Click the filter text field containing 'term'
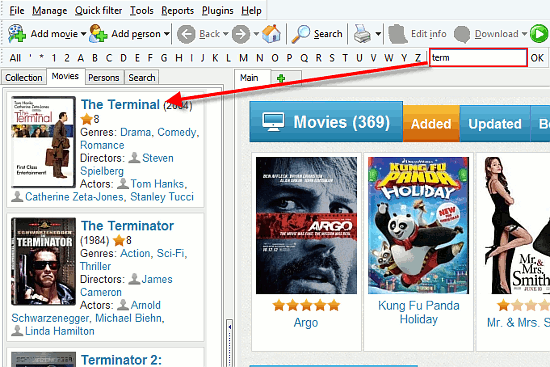This screenshot has width=550, height=367. tap(478, 58)
